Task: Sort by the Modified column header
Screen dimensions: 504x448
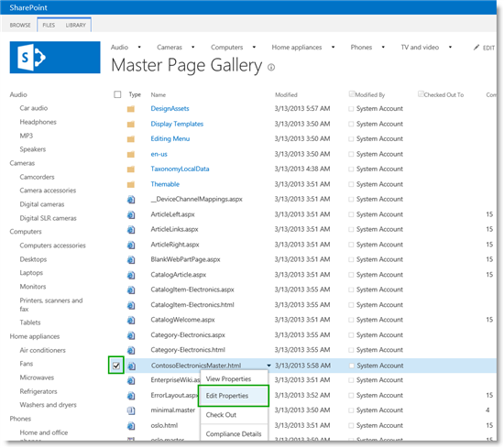Action: (286, 94)
